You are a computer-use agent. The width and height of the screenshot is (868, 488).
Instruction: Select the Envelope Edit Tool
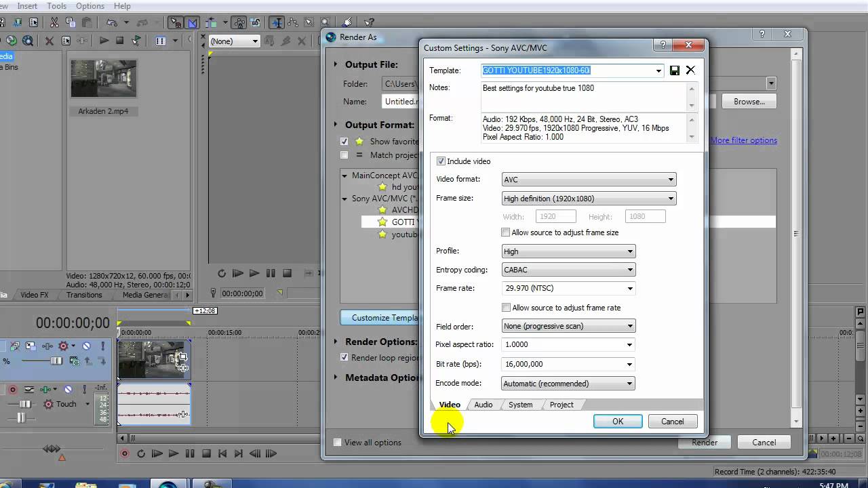tap(293, 22)
